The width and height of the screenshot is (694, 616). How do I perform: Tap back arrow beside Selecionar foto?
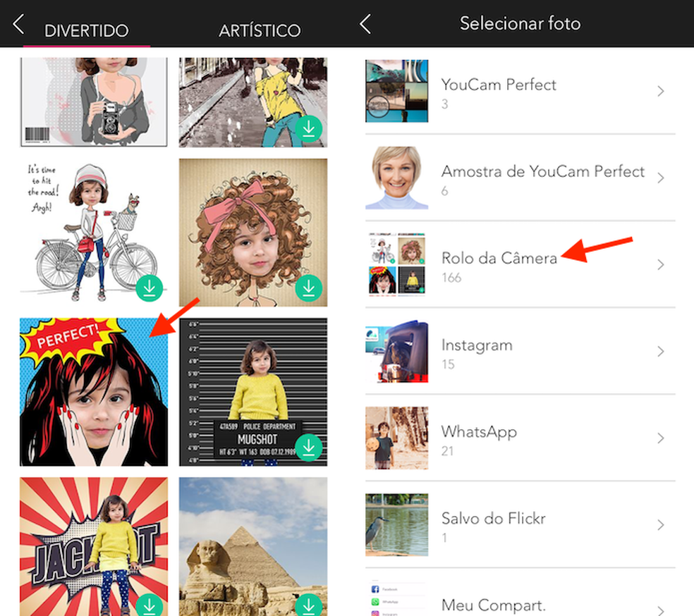click(x=365, y=25)
